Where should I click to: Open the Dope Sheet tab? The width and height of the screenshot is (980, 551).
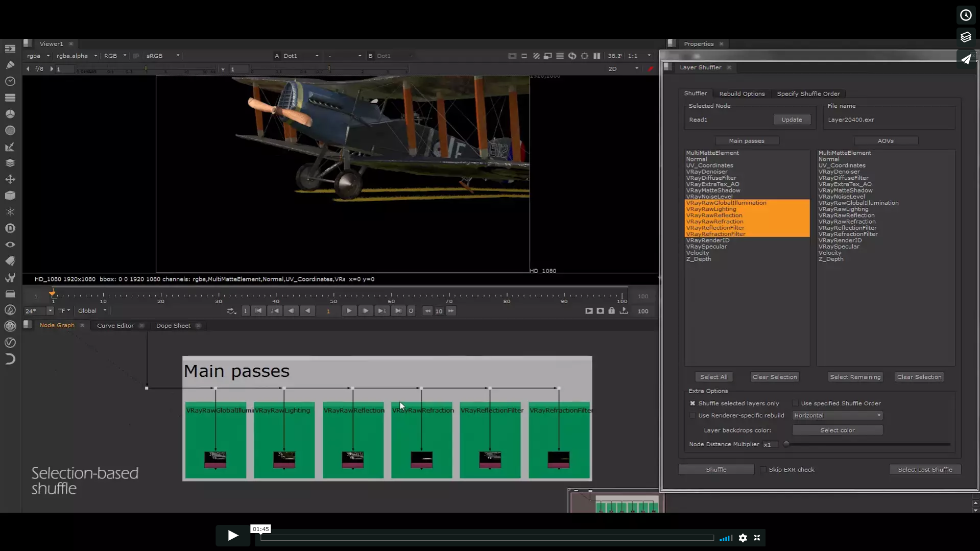click(x=173, y=325)
